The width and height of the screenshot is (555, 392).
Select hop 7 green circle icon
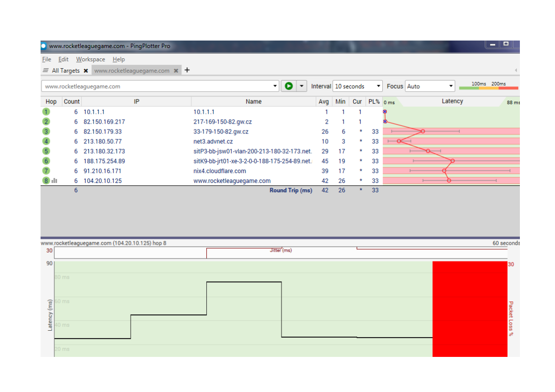click(46, 171)
